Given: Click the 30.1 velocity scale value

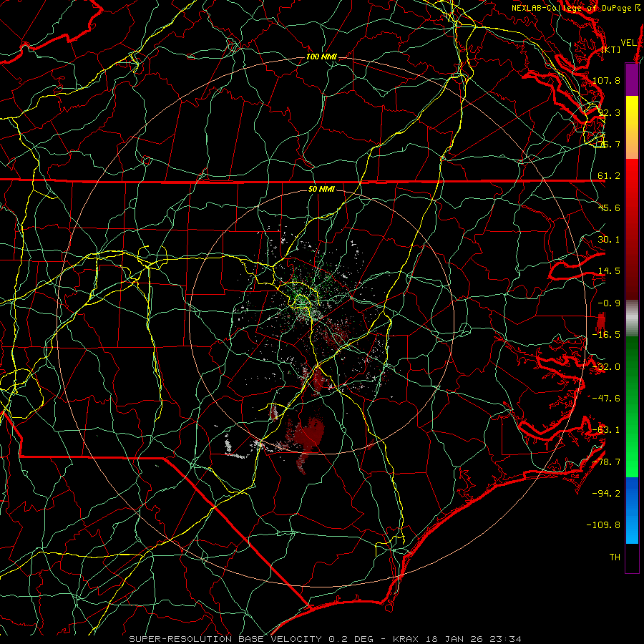Looking at the screenshot, I should point(609,240).
